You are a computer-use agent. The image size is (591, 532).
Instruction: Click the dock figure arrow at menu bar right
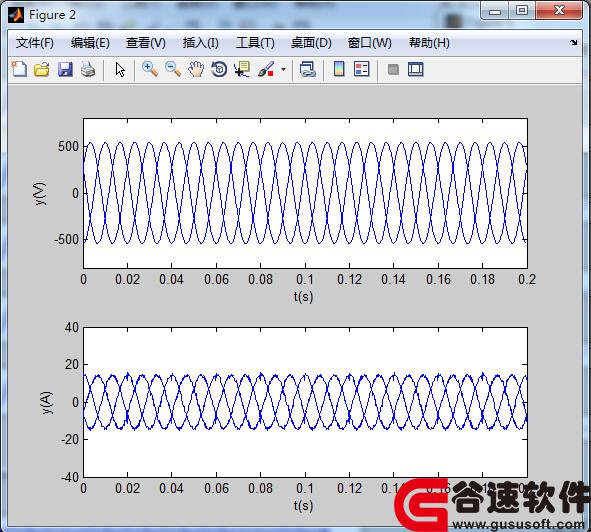click(573, 43)
